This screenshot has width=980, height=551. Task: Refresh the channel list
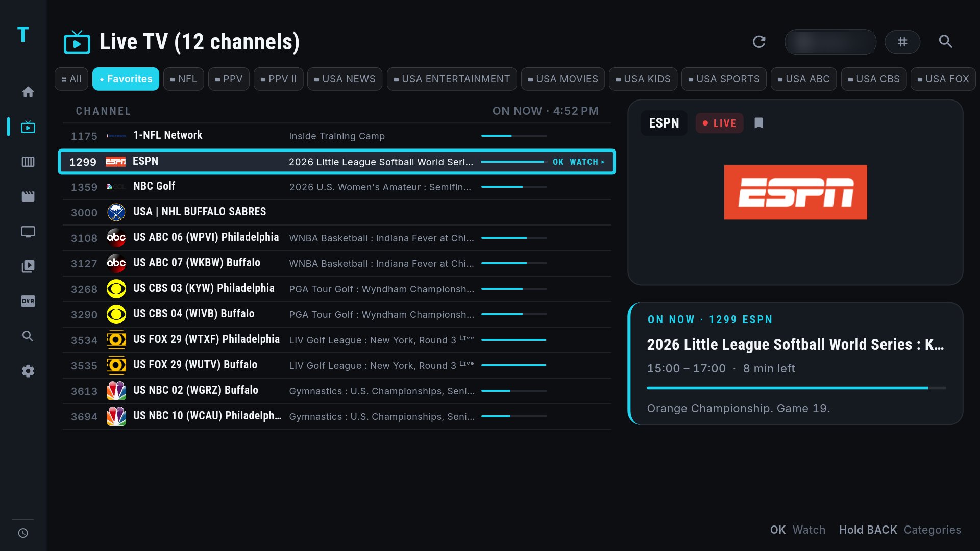point(759,42)
